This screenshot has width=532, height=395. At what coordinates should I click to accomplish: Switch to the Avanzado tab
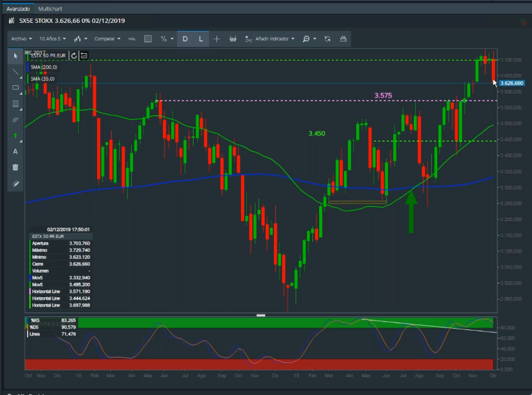click(x=18, y=9)
